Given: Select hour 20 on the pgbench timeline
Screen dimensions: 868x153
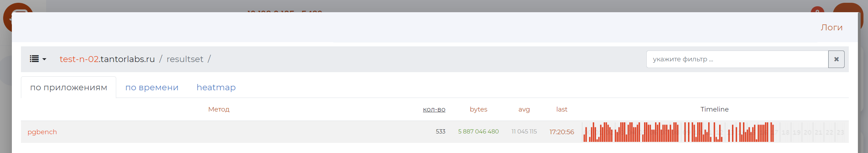Looking at the screenshot, I should tap(808, 132).
